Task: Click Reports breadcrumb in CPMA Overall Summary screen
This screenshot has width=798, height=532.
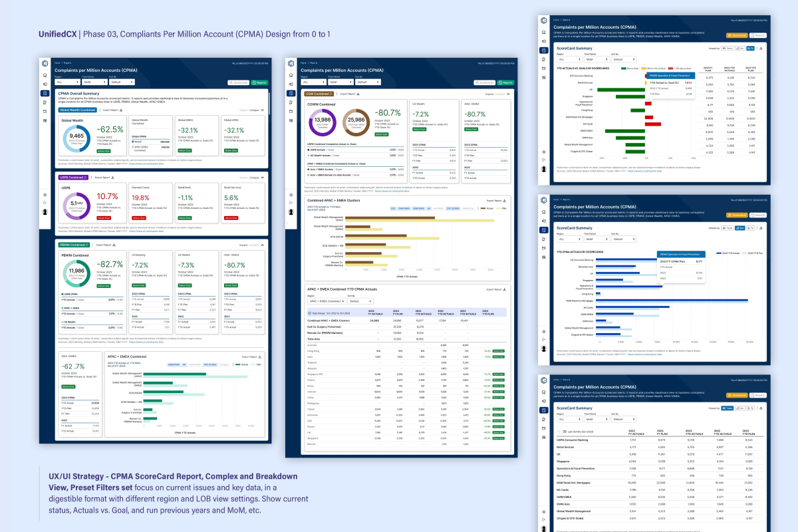Action: [67, 63]
